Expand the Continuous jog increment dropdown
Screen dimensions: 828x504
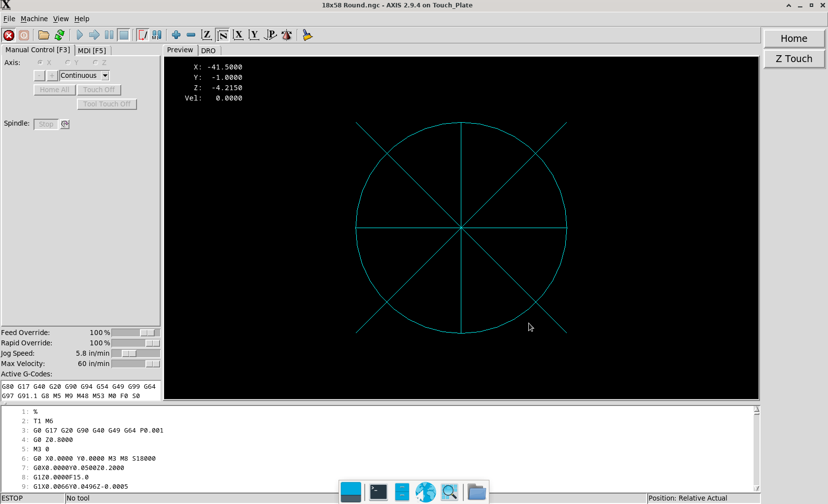(x=105, y=75)
